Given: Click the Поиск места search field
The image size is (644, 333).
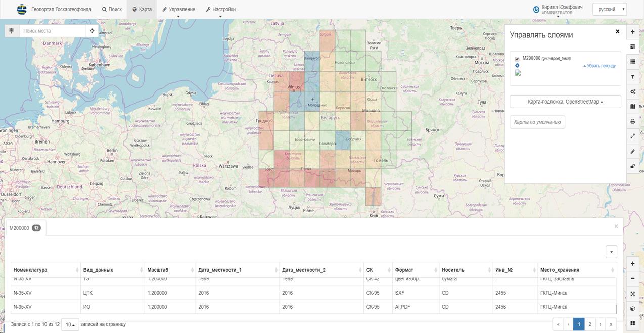Looking at the screenshot, I should (x=53, y=31).
